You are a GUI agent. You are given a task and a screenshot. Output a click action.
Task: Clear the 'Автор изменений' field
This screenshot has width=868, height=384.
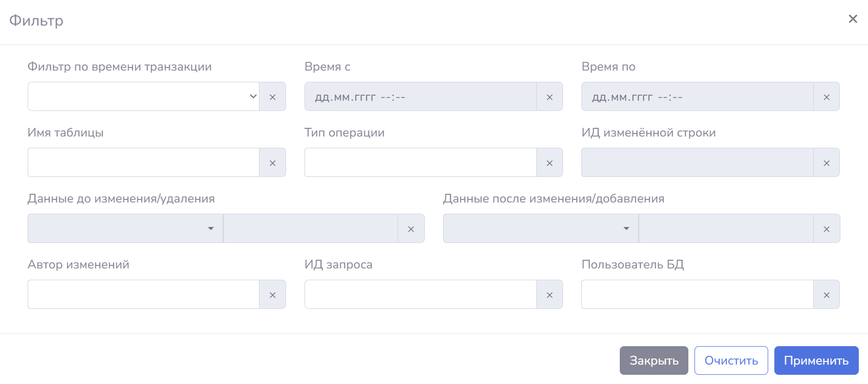(x=272, y=295)
